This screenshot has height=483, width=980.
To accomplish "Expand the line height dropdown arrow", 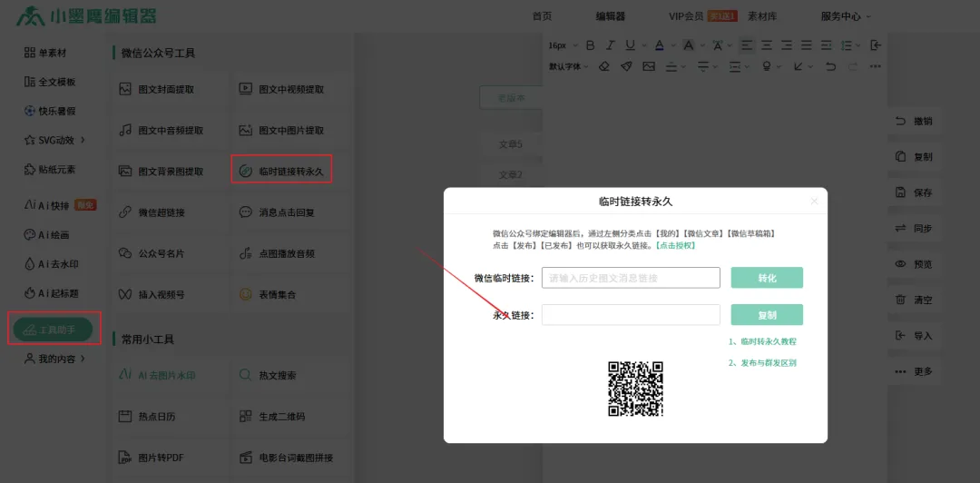I will tap(858, 45).
